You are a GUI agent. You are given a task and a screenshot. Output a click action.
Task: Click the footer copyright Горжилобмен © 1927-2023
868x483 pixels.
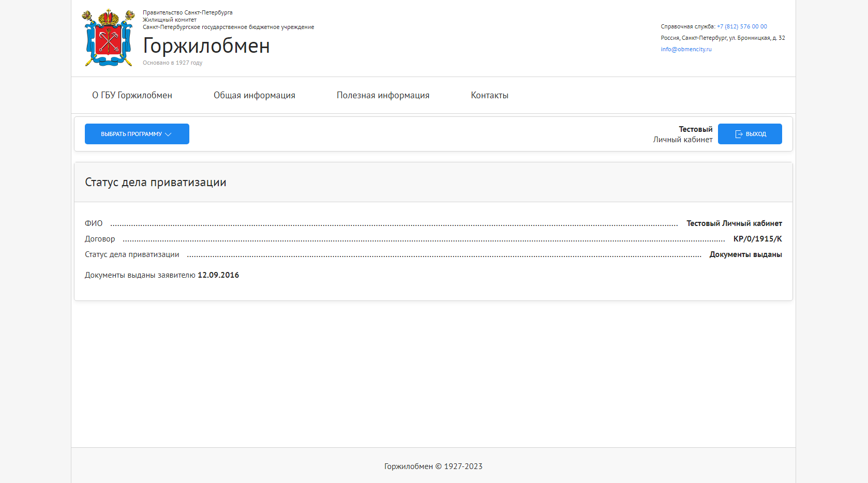coord(433,466)
